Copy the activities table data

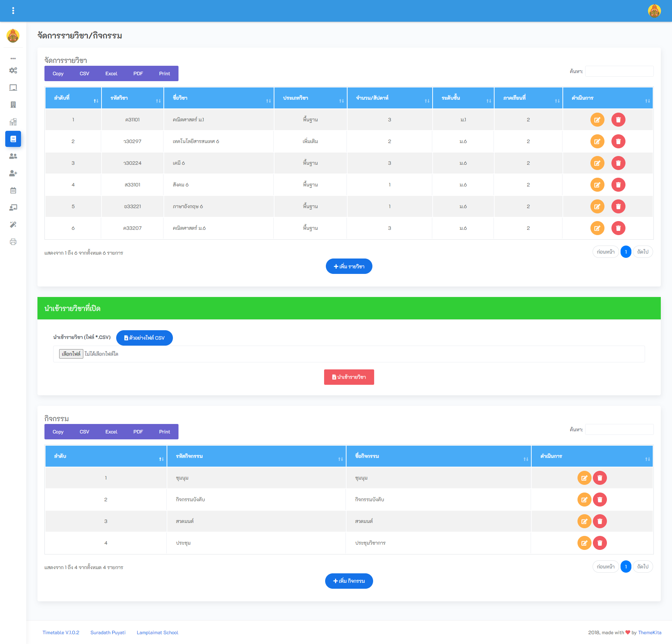[x=58, y=432]
